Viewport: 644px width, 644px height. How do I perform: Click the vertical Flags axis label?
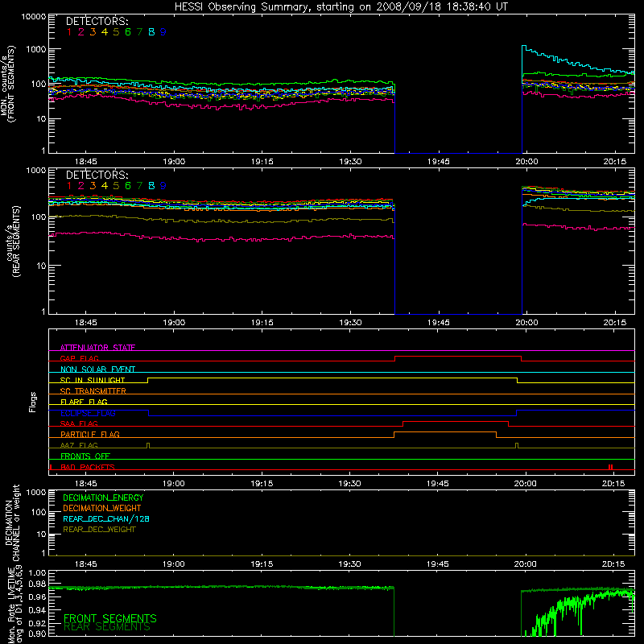[32, 402]
